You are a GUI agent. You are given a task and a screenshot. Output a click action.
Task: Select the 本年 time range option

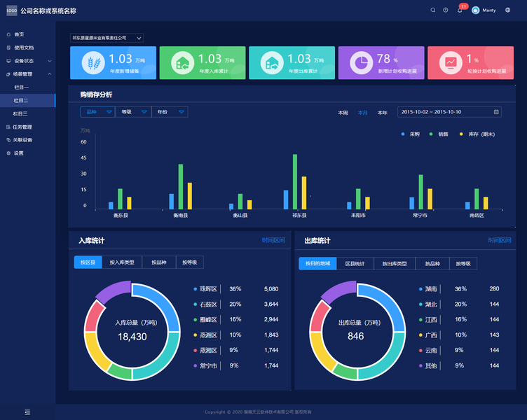pos(383,113)
